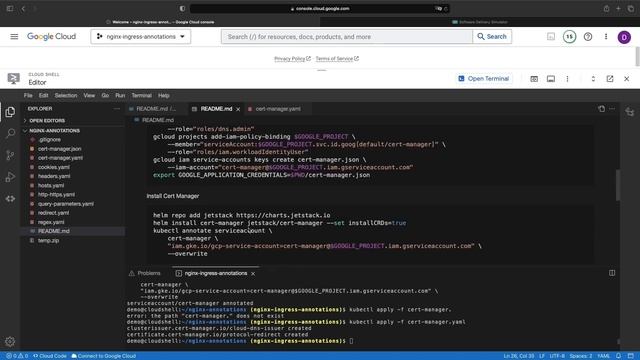Screen dimensions: 640x360
Task: Click the Open Terminal button
Action: tap(484, 79)
